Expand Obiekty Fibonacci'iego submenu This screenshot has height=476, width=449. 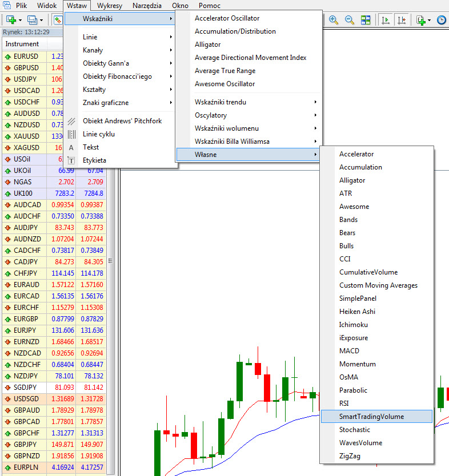120,76
